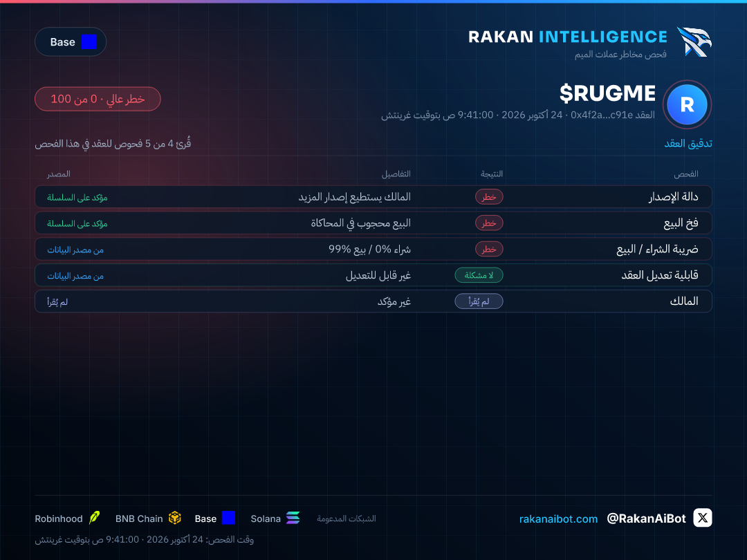
Task: Click the X social icon in footer
Action: click(x=703, y=518)
